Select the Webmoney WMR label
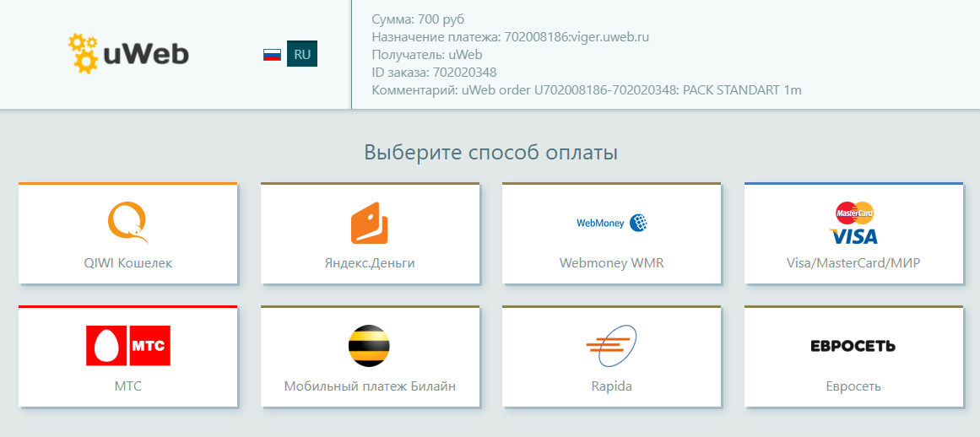The width and height of the screenshot is (980, 437). tap(611, 263)
